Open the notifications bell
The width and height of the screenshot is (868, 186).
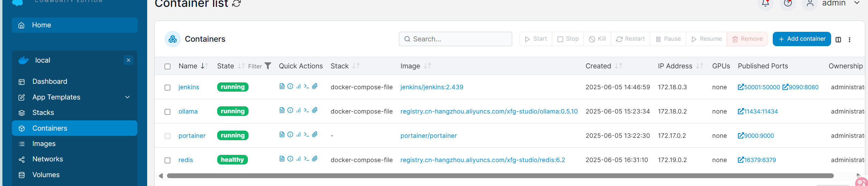pyautogui.click(x=765, y=3)
